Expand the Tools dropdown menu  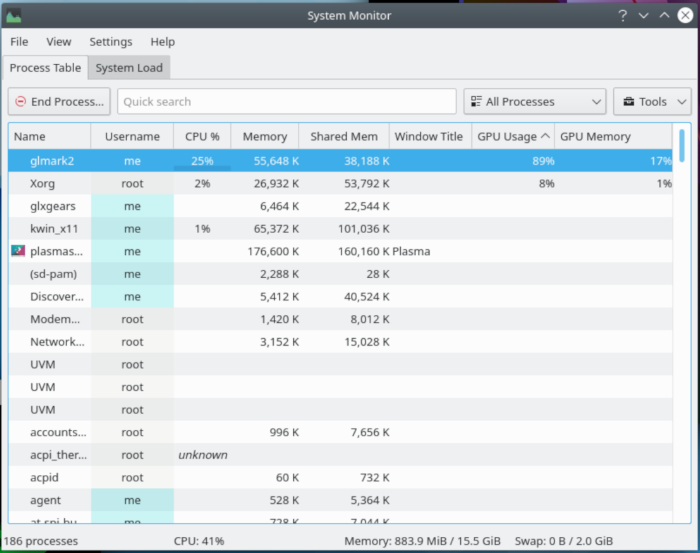(x=652, y=102)
